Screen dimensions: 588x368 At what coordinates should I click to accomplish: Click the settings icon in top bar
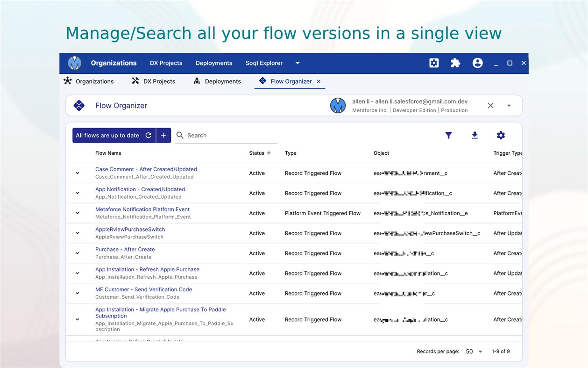[434, 63]
